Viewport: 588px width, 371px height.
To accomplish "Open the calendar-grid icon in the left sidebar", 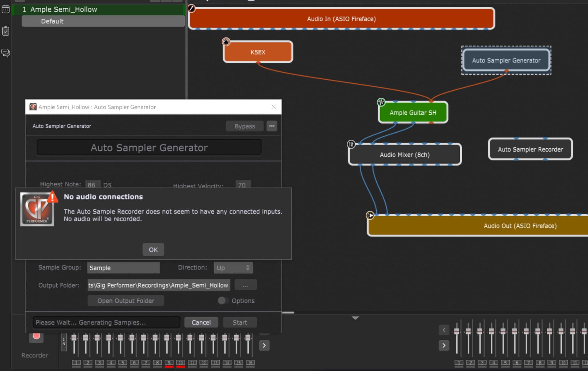I will click(6, 9).
